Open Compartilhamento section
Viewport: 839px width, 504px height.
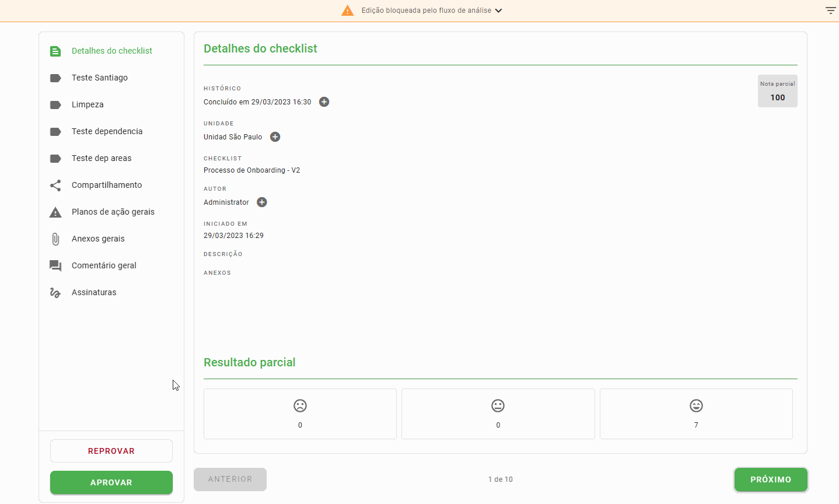click(111, 185)
